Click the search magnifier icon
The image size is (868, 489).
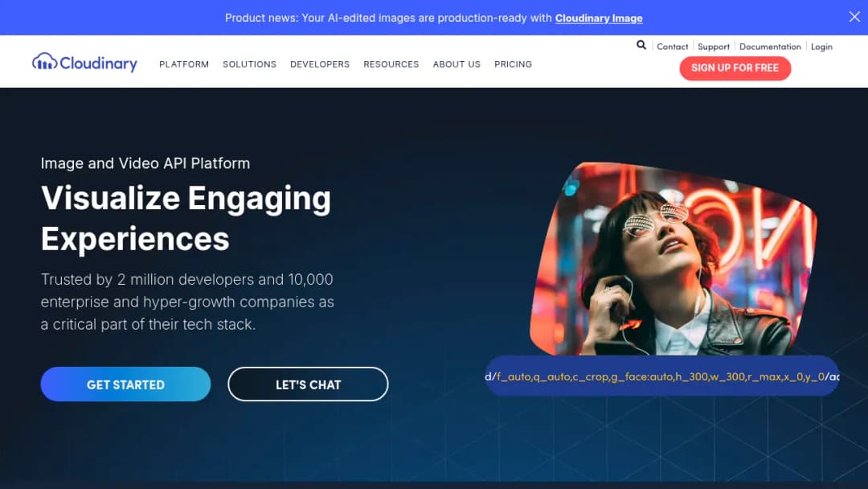click(641, 45)
